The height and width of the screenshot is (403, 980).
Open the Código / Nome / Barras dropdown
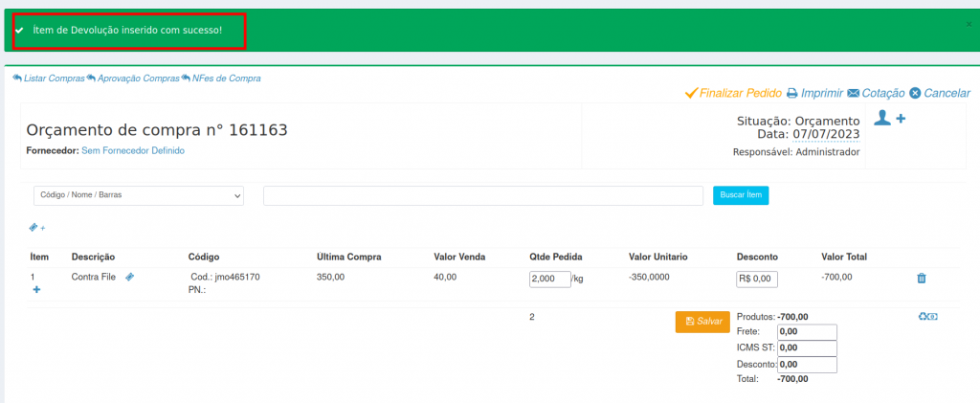tap(139, 195)
